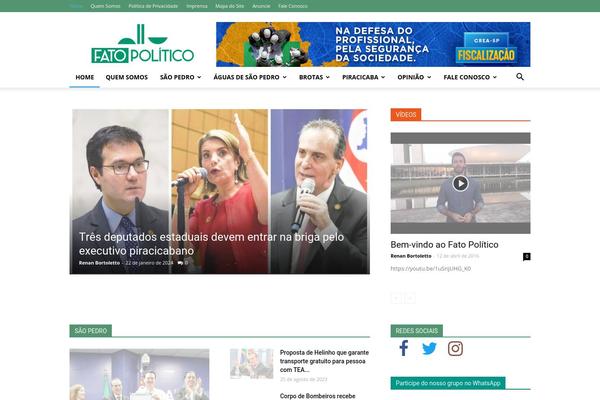Open Participe do nosso grupo no WhatsApp

(x=448, y=383)
